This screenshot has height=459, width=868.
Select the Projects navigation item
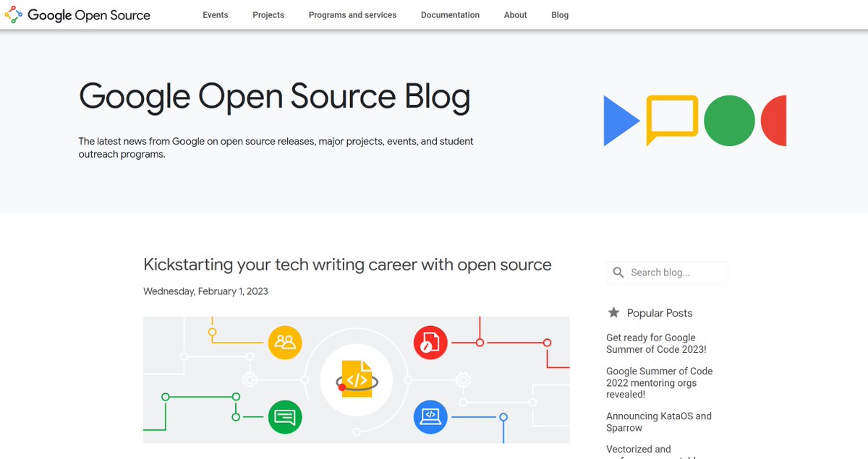[268, 14]
